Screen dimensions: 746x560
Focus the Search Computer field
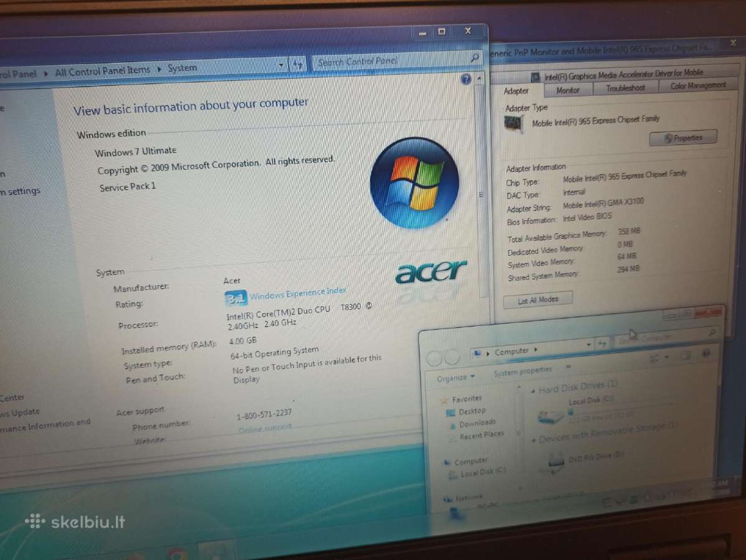666,337
